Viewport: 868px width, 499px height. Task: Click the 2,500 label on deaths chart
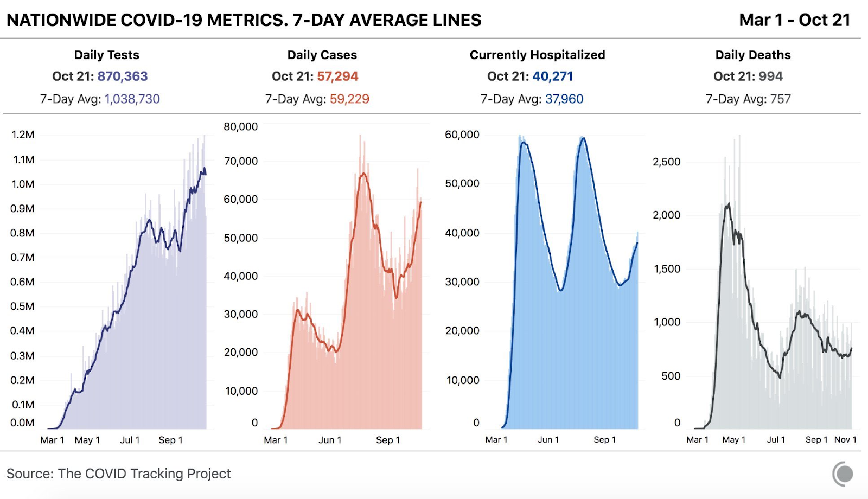tap(666, 162)
